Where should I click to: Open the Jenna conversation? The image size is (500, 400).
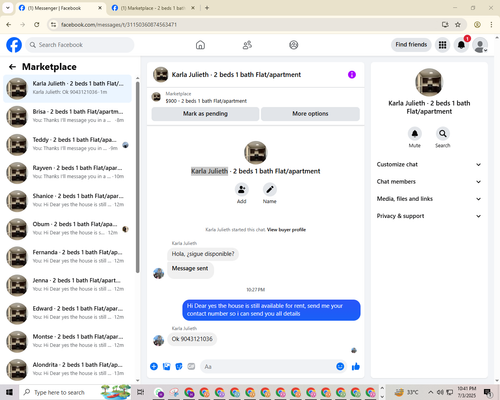point(68,285)
